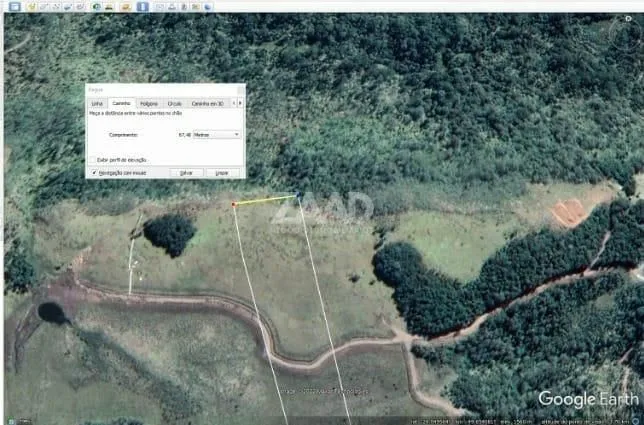The height and width of the screenshot is (425, 644).
Task: Disable 'Navegação com mouse' checkbox
Action: [x=93, y=172]
